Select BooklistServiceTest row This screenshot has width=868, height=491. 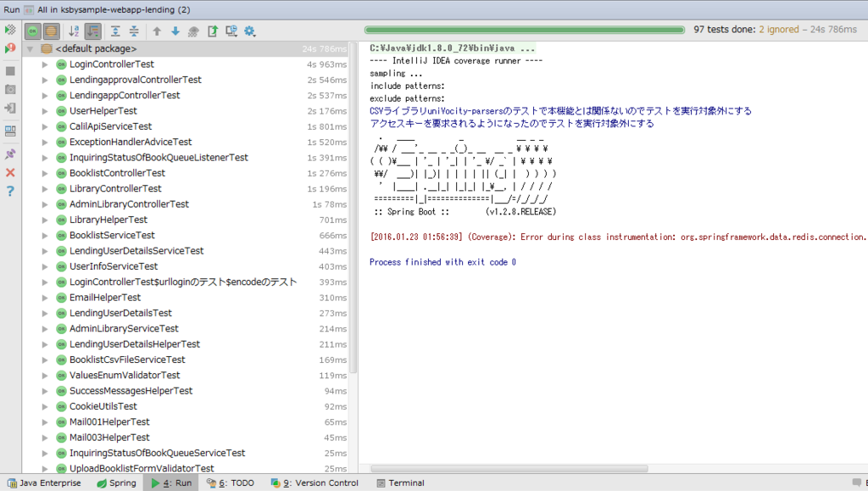pyautogui.click(x=186, y=235)
